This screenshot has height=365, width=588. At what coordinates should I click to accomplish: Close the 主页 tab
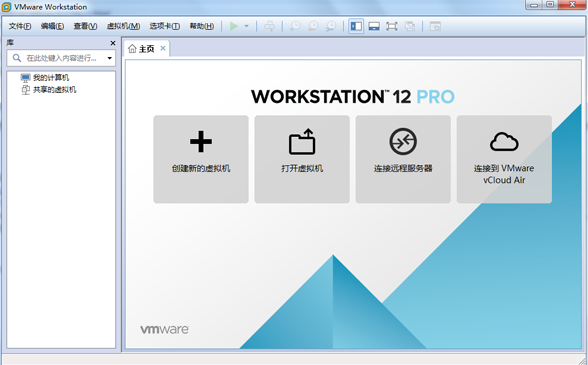point(163,48)
